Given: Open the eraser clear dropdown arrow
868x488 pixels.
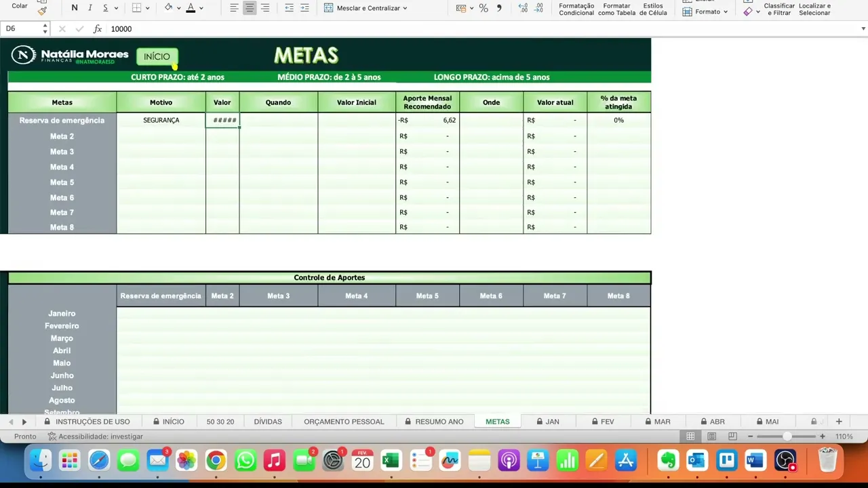Looking at the screenshot, I should click(757, 12).
